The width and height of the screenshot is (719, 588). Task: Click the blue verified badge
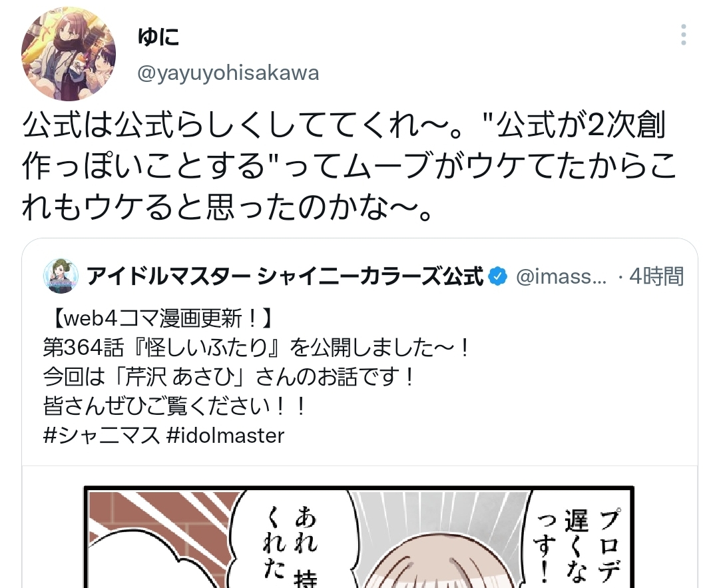click(x=497, y=276)
